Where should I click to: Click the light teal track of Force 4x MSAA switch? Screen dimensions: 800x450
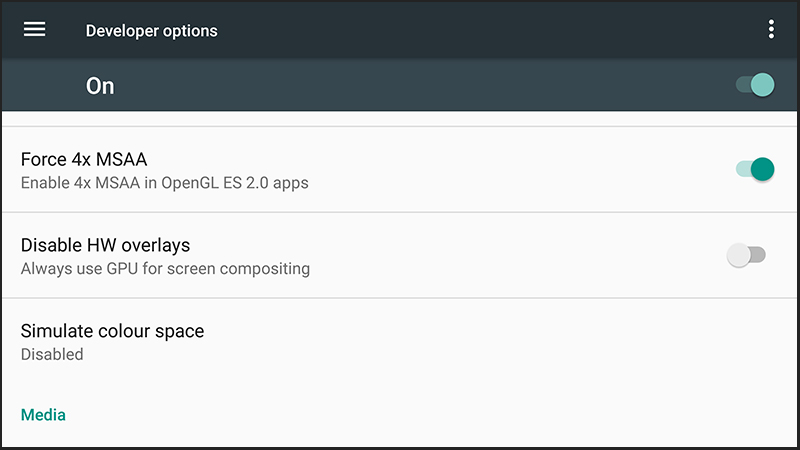743,169
